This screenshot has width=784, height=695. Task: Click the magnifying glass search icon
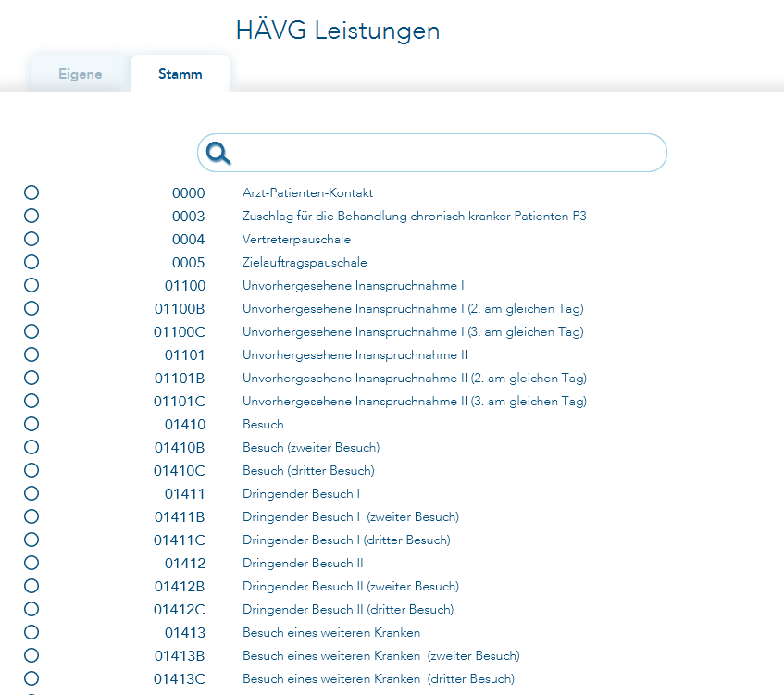point(218,153)
